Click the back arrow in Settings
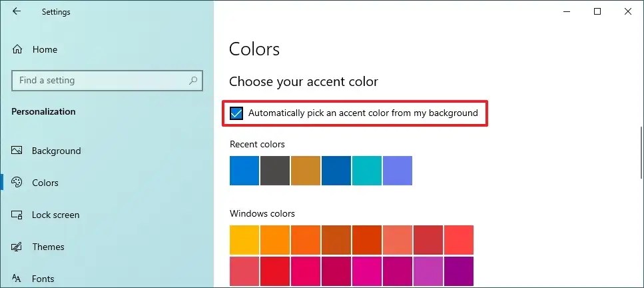The image size is (644, 288). (x=17, y=11)
